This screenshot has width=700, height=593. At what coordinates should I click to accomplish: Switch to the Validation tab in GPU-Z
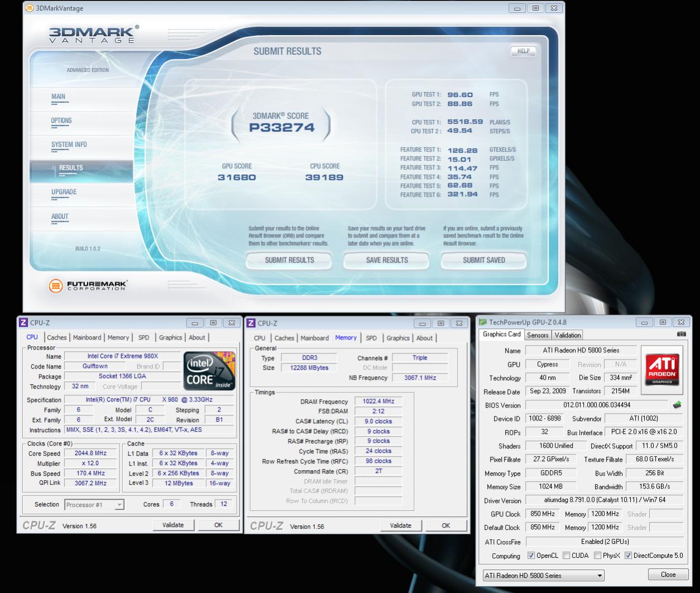(x=568, y=335)
